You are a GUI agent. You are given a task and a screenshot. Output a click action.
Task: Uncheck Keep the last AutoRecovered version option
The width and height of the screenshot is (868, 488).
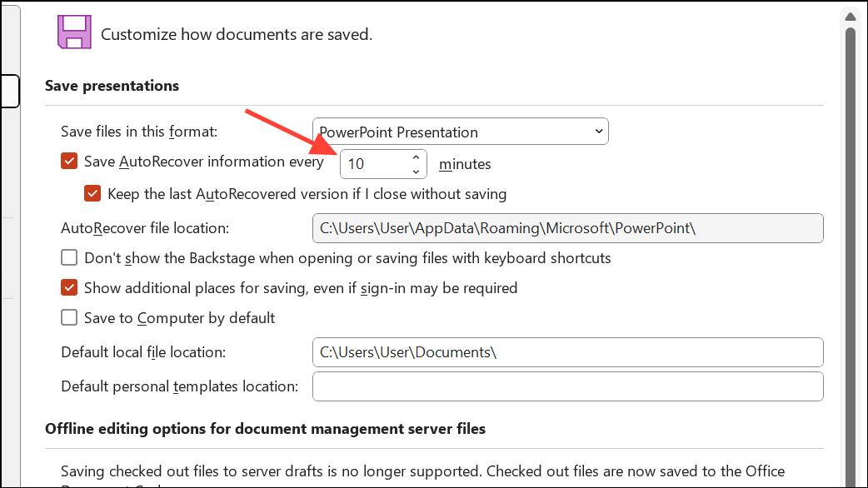92,193
